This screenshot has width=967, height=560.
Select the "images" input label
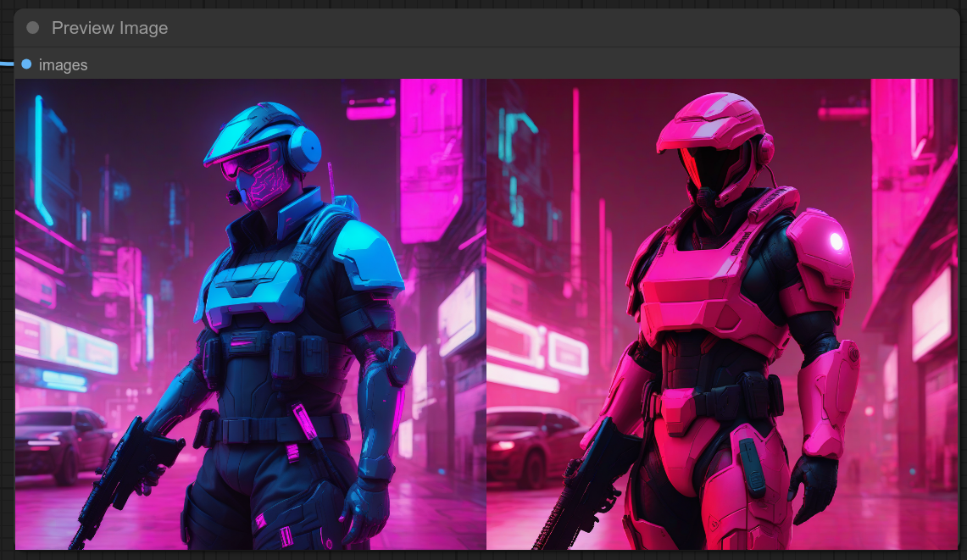[x=63, y=65]
